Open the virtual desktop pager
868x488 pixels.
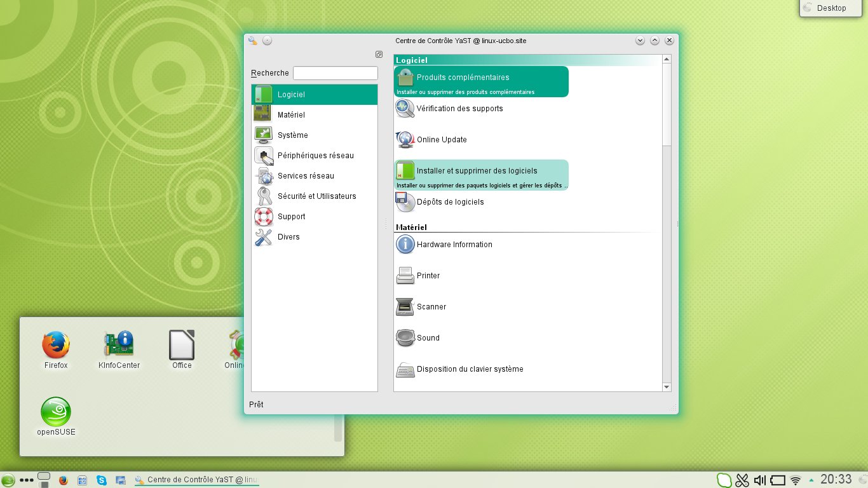[x=44, y=480]
